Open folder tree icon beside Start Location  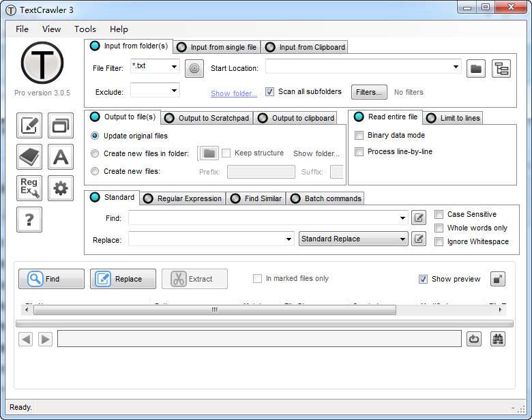pyautogui.click(x=501, y=69)
